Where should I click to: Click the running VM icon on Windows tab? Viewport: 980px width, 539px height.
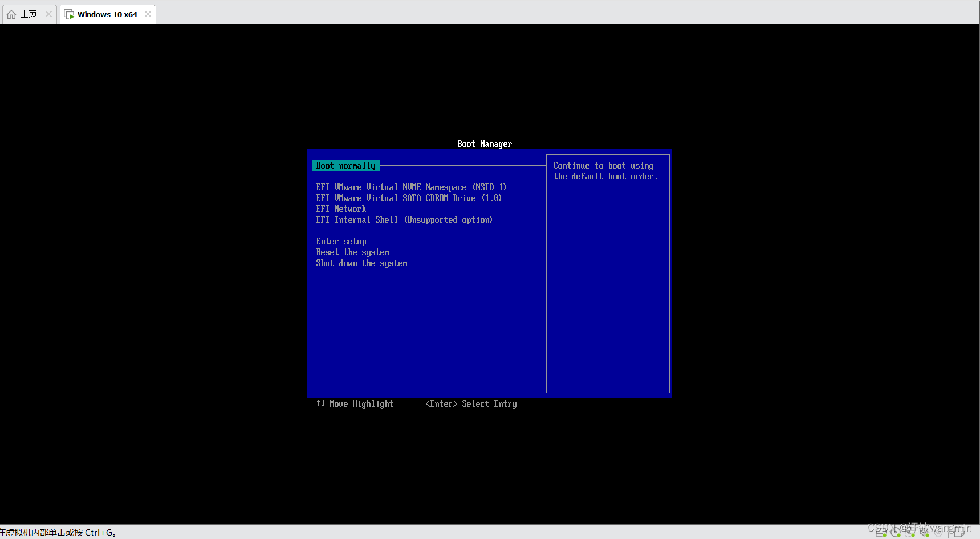69,14
